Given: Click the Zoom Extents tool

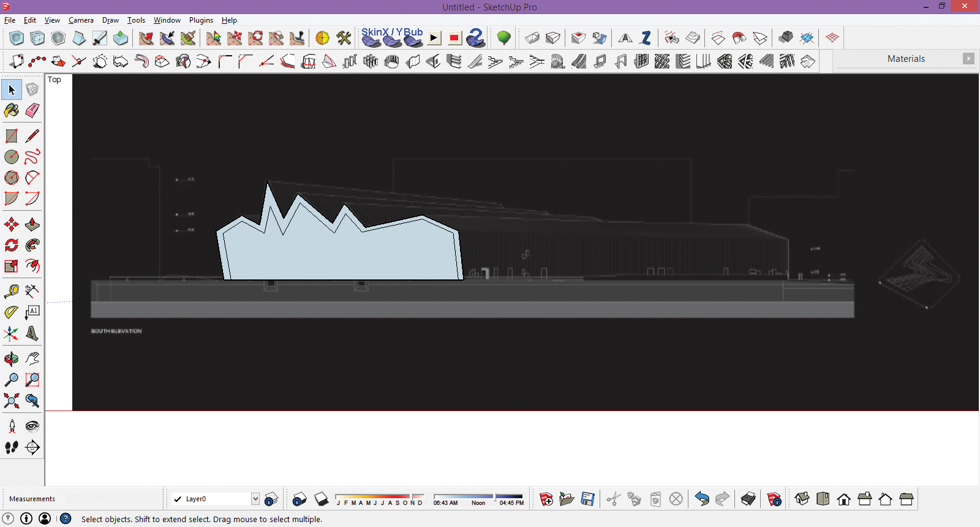Looking at the screenshot, I should pos(12,401).
